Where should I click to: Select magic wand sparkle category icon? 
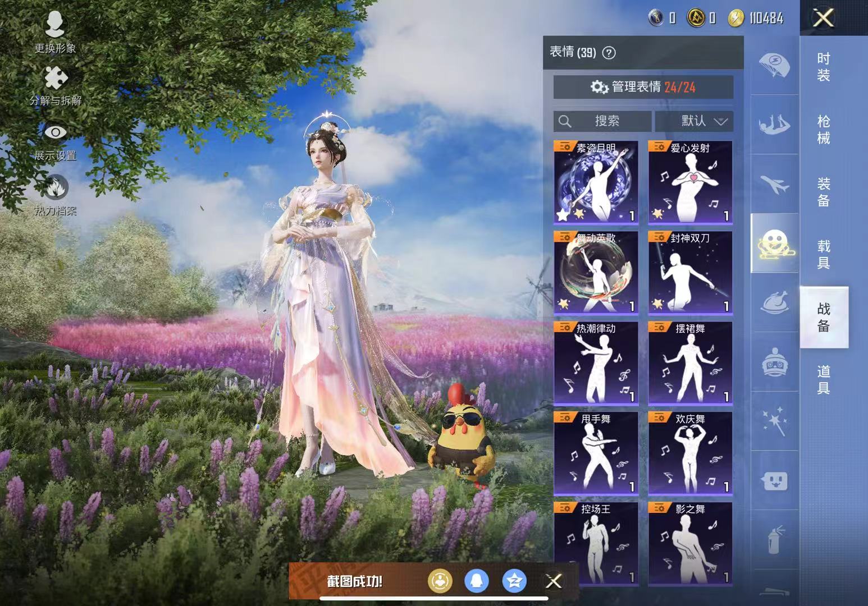(x=774, y=421)
